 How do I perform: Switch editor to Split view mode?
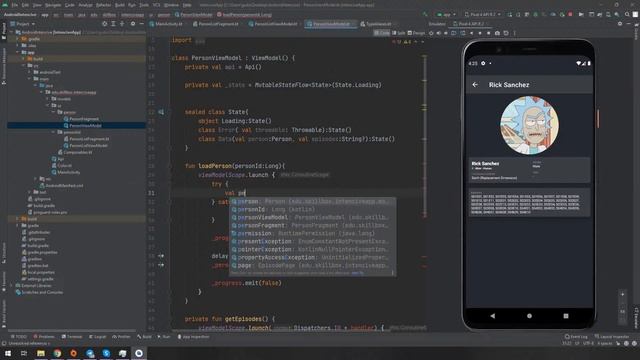tap(399, 33)
